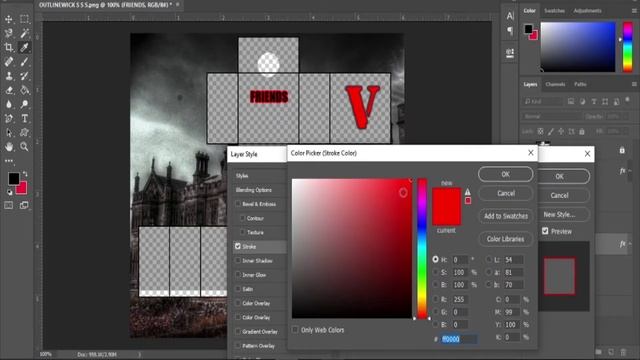This screenshot has height=360, width=640.
Task: Select the Rectangular Marquee tool
Action: click(24, 19)
